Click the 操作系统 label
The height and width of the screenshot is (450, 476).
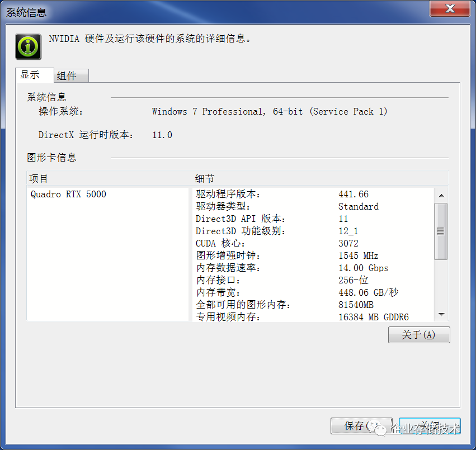pyautogui.click(x=61, y=111)
